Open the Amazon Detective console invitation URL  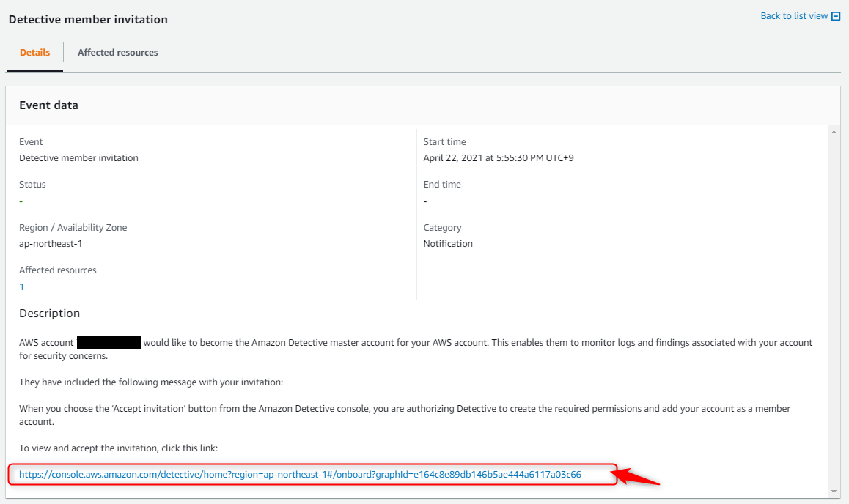[300, 475]
